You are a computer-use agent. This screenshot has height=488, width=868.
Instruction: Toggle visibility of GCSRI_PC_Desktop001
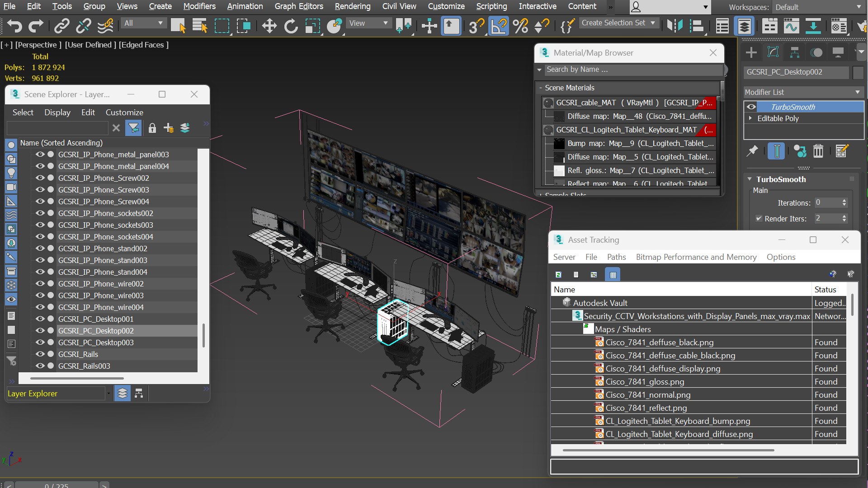[40, 319]
